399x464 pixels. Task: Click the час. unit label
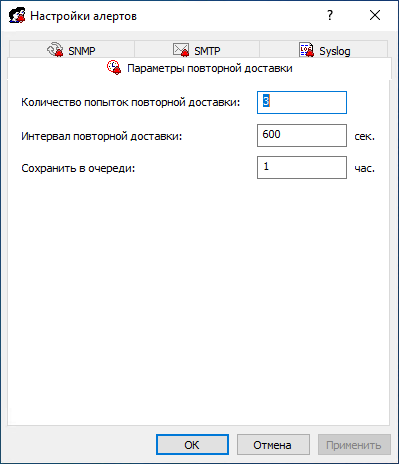tap(364, 168)
